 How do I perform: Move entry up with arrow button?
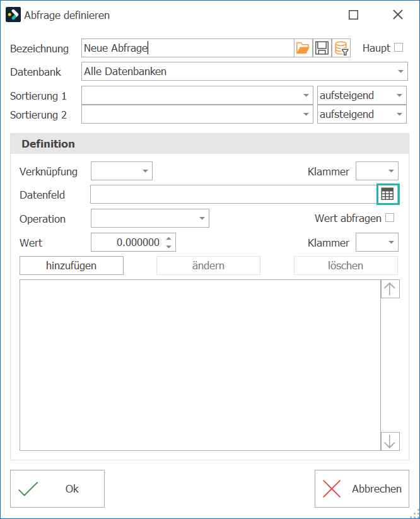point(390,289)
